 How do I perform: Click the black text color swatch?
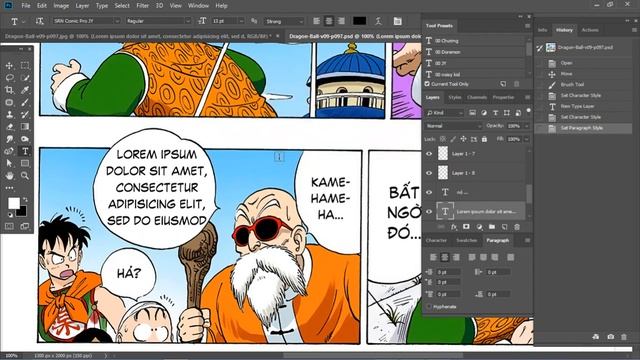click(x=359, y=21)
